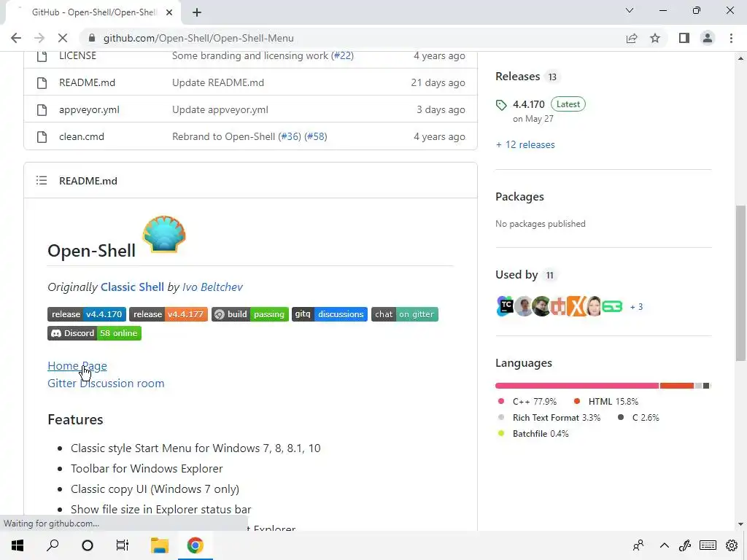View the + 12 releases link
Viewport: 747px width, 560px height.
(525, 145)
